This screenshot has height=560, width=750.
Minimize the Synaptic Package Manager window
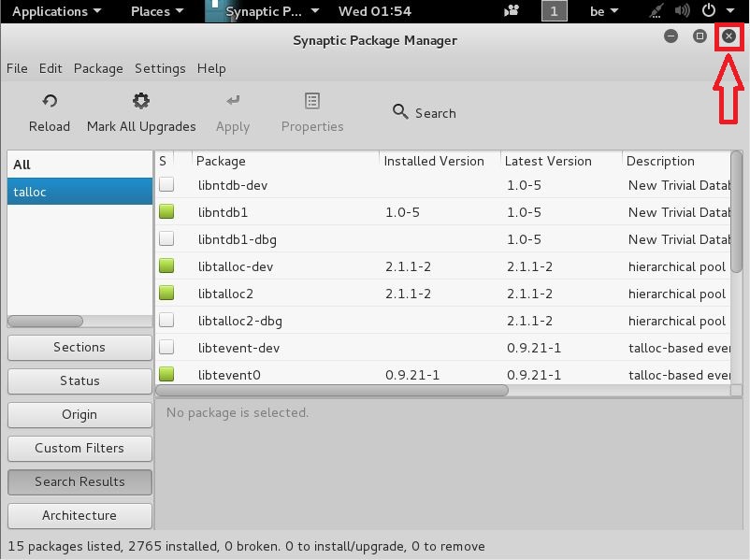click(671, 36)
